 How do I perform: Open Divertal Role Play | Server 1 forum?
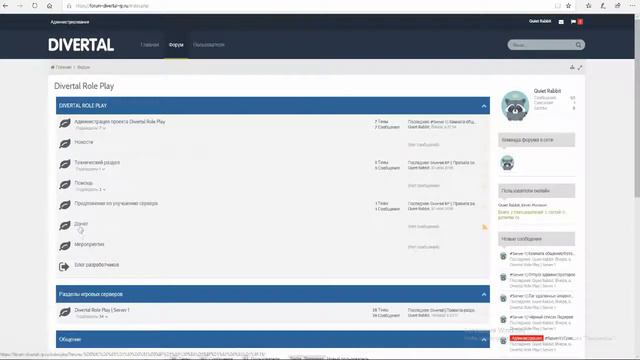(x=102, y=310)
